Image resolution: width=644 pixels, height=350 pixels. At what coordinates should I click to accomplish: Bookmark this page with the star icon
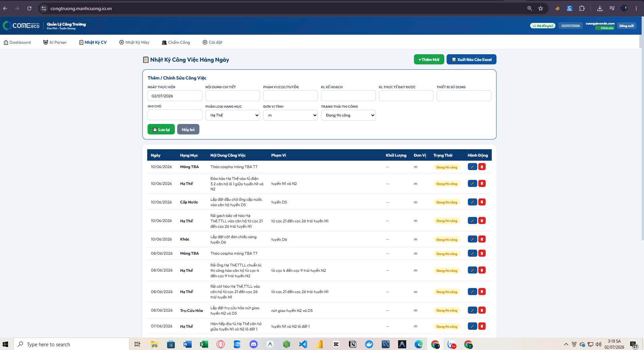coord(541,8)
